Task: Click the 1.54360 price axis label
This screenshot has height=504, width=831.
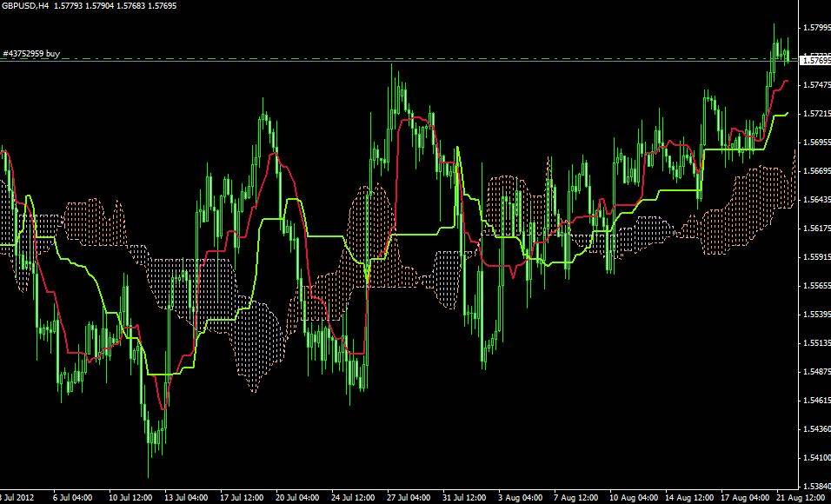Action: click(x=817, y=429)
